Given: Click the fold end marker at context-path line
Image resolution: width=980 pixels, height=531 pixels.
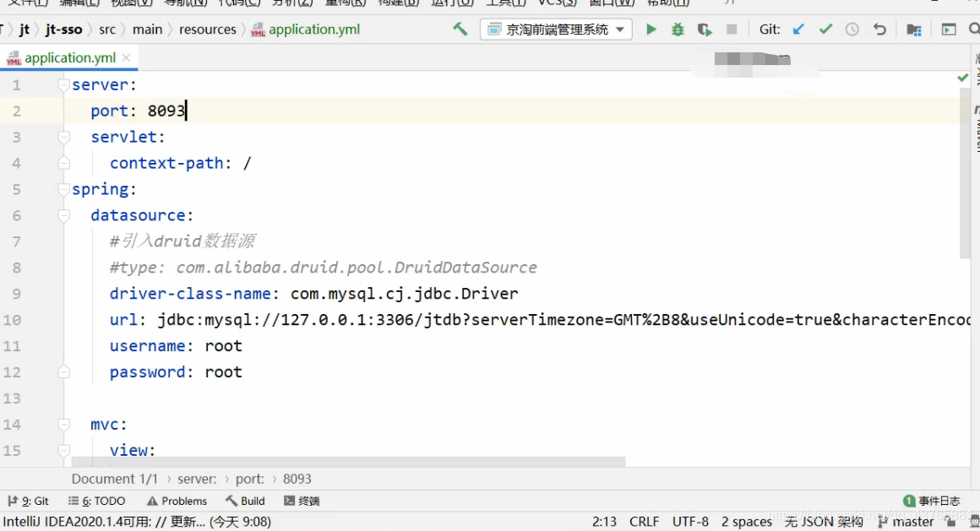Looking at the screenshot, I should (x=63, y=163).
